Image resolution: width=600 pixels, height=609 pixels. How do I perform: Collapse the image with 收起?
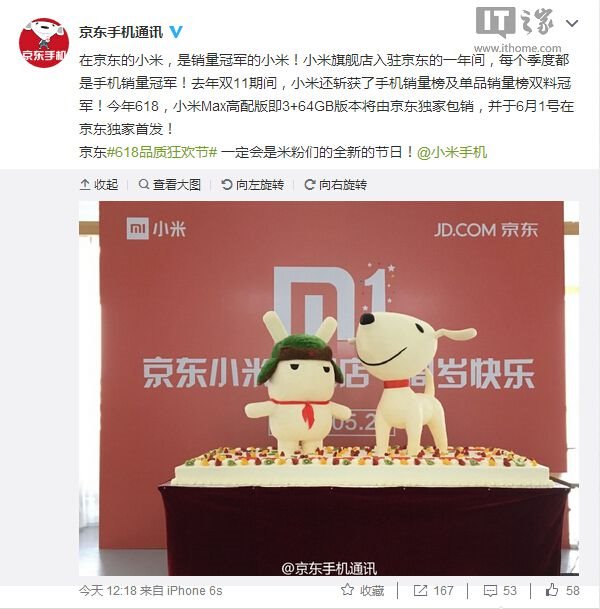pos(99,185)
